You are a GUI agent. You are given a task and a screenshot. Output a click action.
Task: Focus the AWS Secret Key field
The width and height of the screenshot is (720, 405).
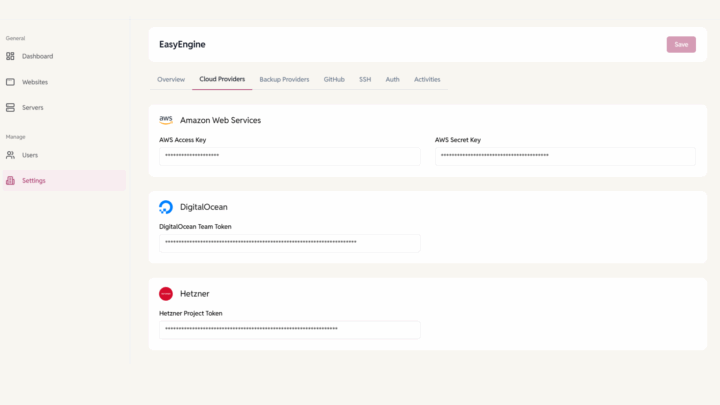click(x=565, y=156)
